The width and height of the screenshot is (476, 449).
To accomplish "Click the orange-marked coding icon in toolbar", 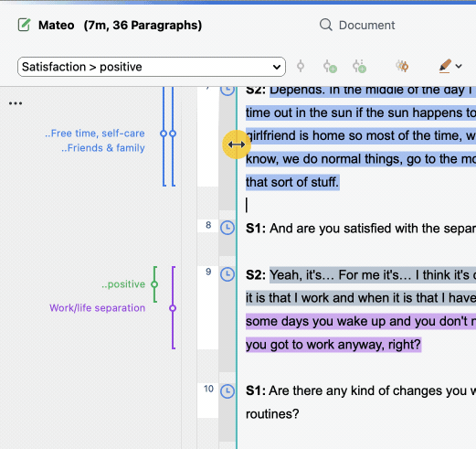I will click(x=402, y=66).
